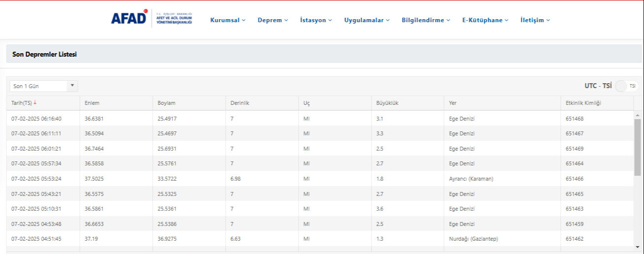
Task: Click the vertical scrollbar thumb in table
Action: 638,145
